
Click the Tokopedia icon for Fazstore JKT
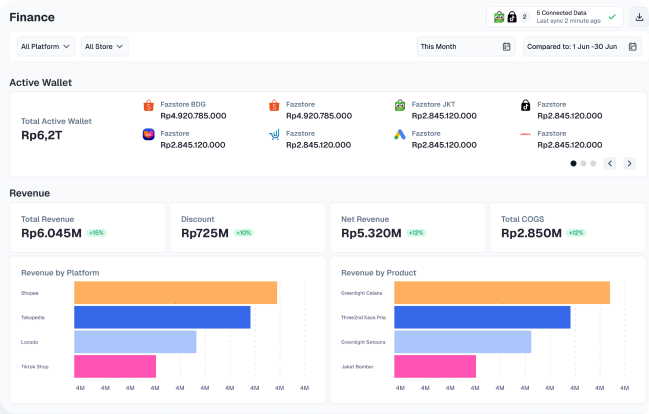coord(400,105)
